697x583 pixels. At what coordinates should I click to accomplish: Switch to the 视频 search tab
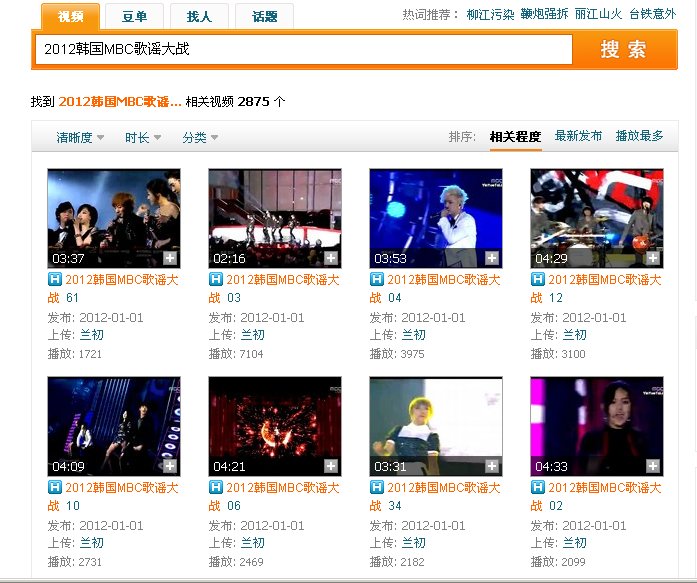tap(71, 16)
